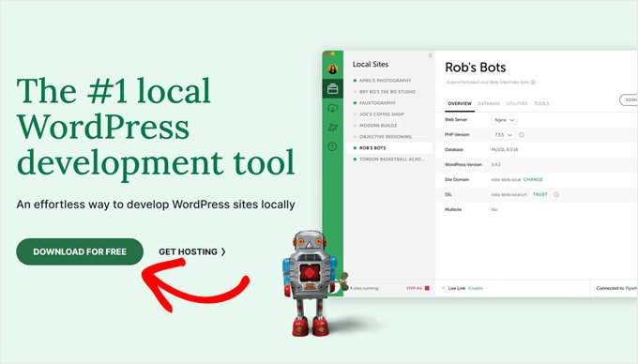Click the Download for Free button
Image resolution: width=638 pixels, height=364 pixels.
pyautogui.click(x=80, y=251)
